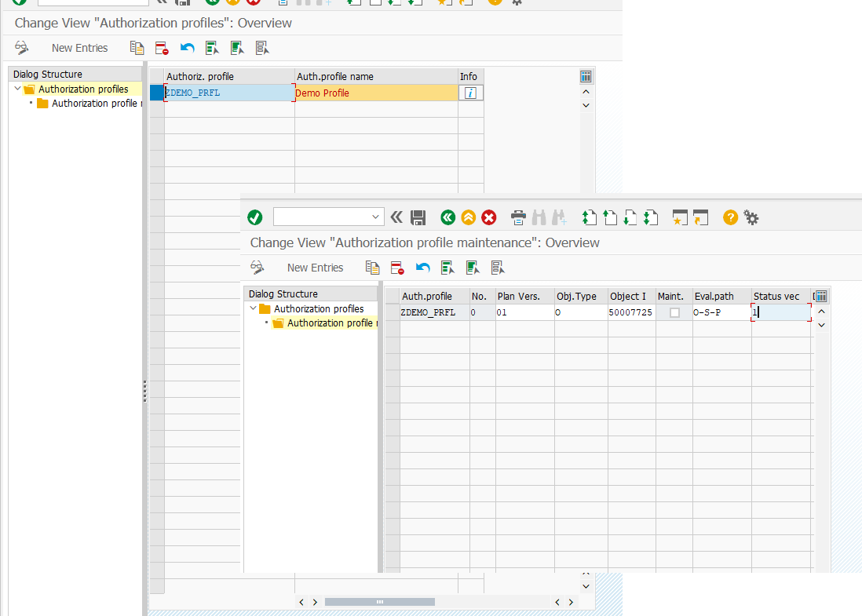Click New Entries in profile maintenance window
The image size is (862, 616).
(315, 268)
